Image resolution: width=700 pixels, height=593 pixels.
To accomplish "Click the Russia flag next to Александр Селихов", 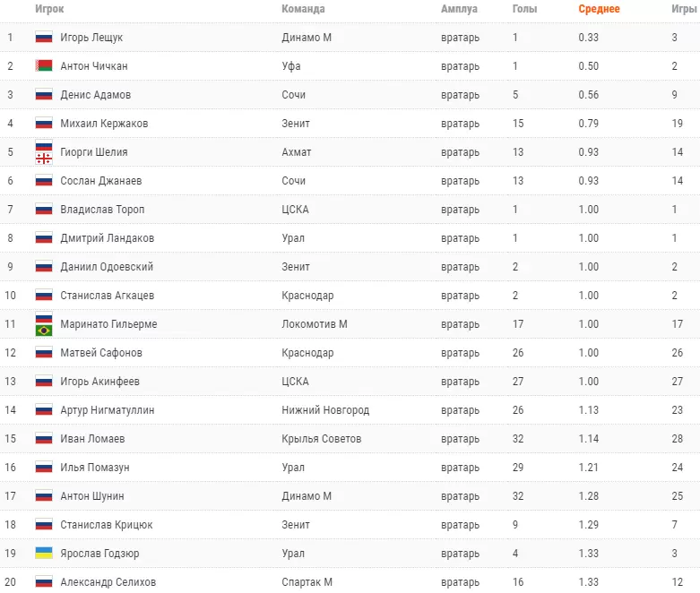I will pos(44,582).
